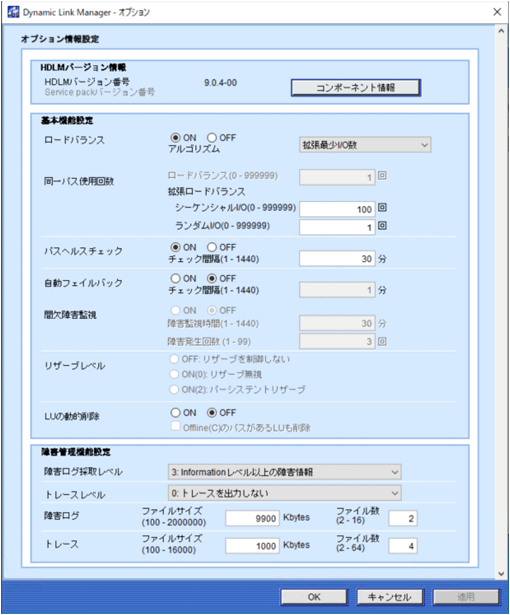Click the シーケンシャルI/O input field with 100
Screen dimensions: 510x615
coord(337,209)
